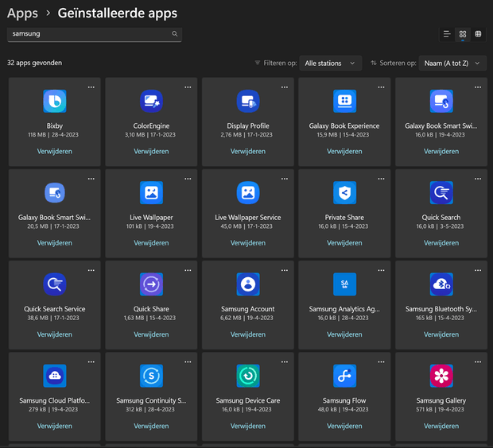Open the Alle stations filter dropdown
The height and width of the screenshot is (448, 493).
[x=331, y=63]
